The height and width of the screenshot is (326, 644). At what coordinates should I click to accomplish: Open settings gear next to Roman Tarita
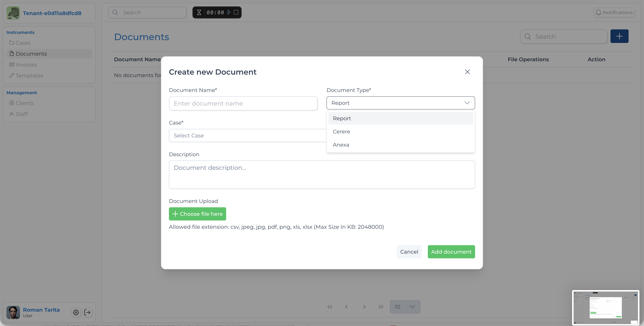point(76,312)
